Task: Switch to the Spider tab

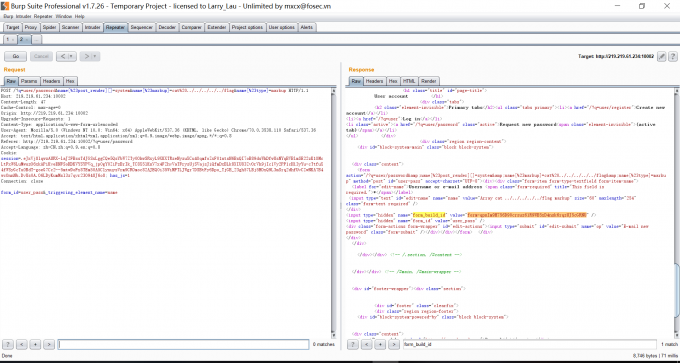Action: coord(49,27)
